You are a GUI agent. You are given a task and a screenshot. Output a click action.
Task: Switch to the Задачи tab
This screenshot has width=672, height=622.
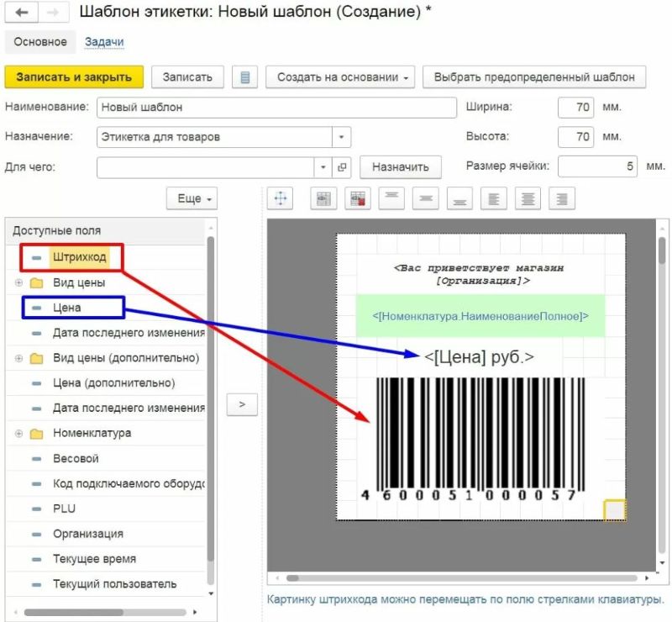(x=104, y=42)
